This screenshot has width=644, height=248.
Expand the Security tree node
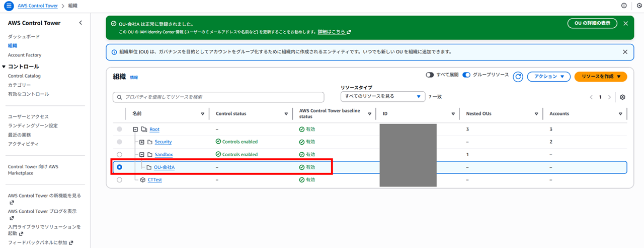click(142, 142)
